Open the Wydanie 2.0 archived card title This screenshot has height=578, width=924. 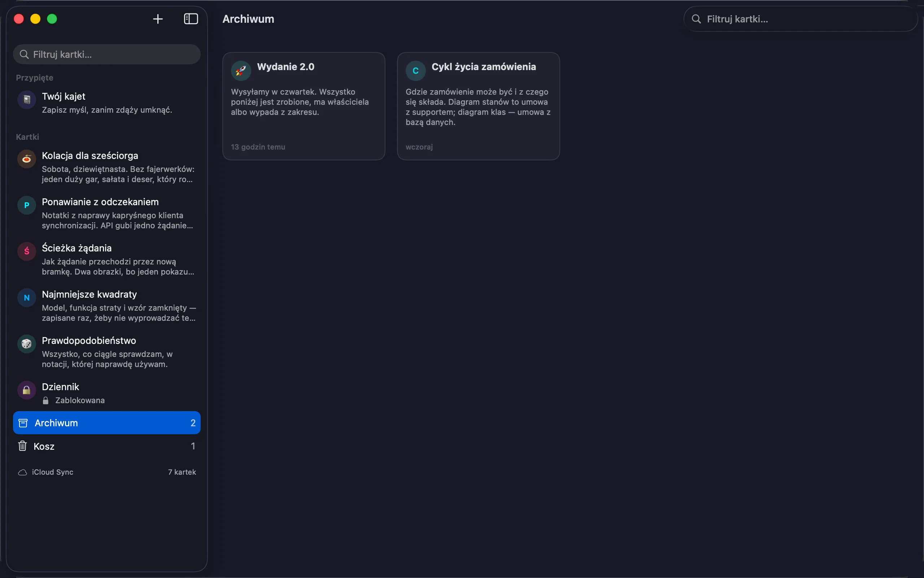pyautogui.click(x=286, y=66)
